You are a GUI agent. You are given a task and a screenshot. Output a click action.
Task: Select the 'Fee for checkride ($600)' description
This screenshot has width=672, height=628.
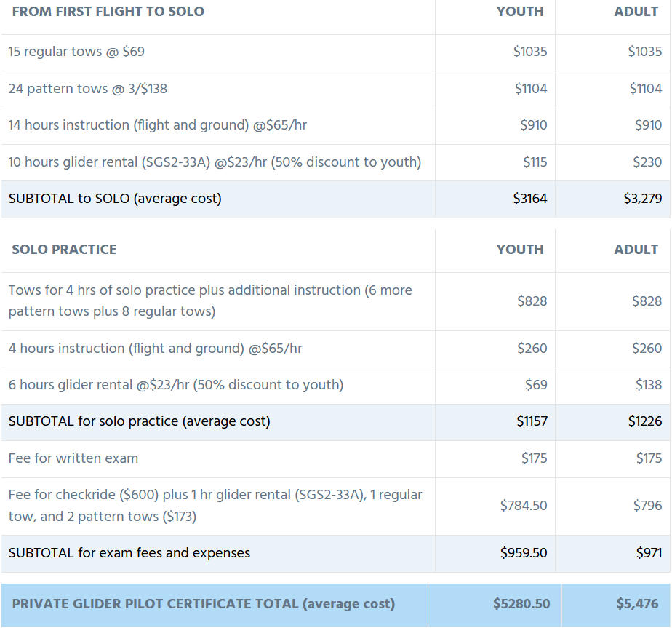click(x=215, y=506)
